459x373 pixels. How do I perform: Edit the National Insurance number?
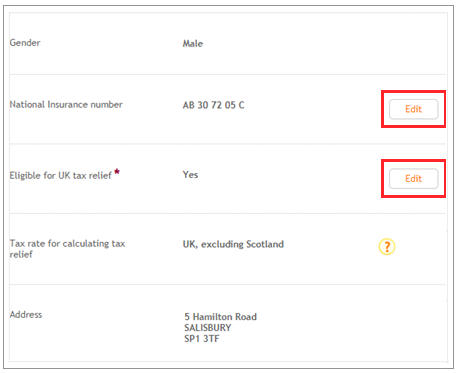pos(413,109)
